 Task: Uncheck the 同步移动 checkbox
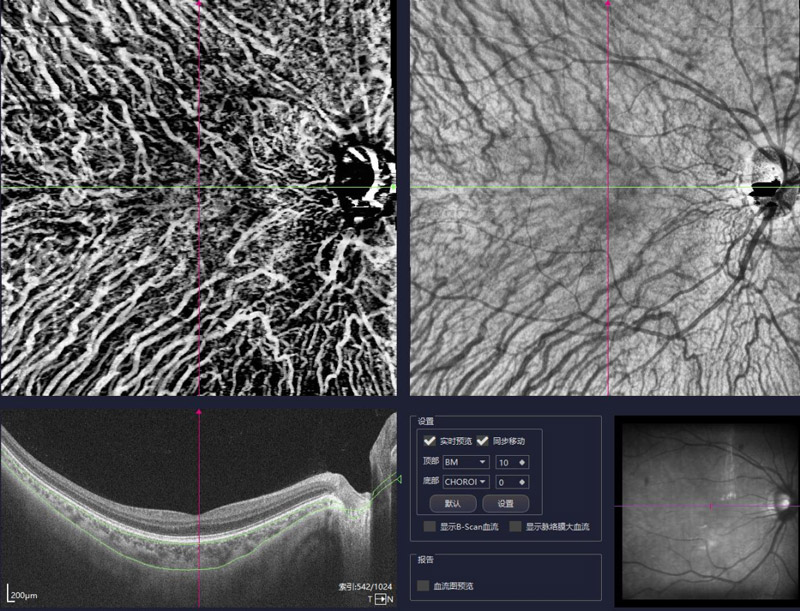tap(483, 440)
